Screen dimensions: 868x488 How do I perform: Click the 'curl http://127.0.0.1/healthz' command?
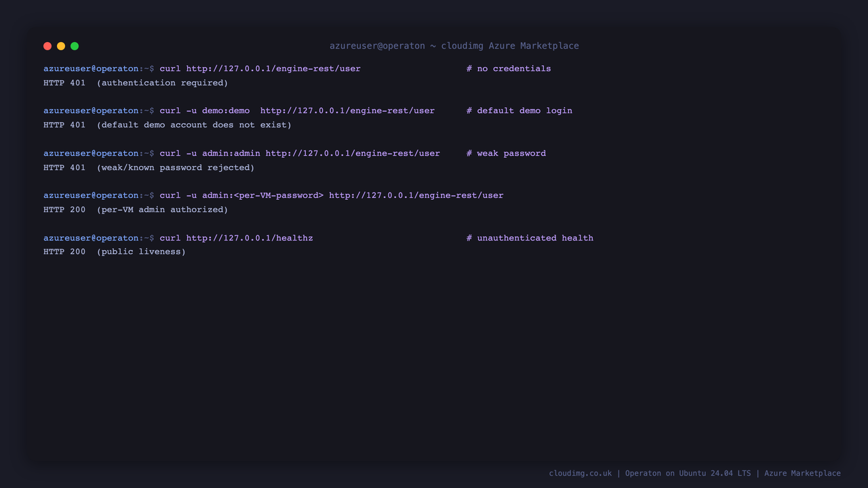click(236, 238)
